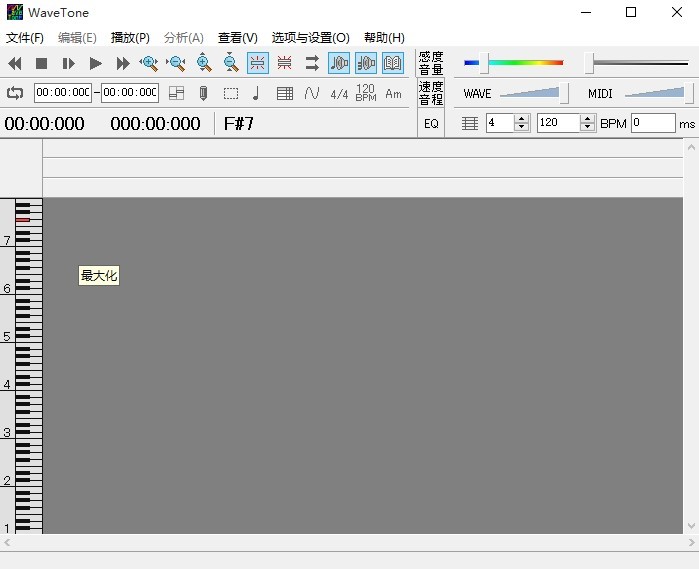Viewport: 699px width, 569px height.
Task: Click the rewind to start icon
Action: pyautogui.click(x=15, y=63)
